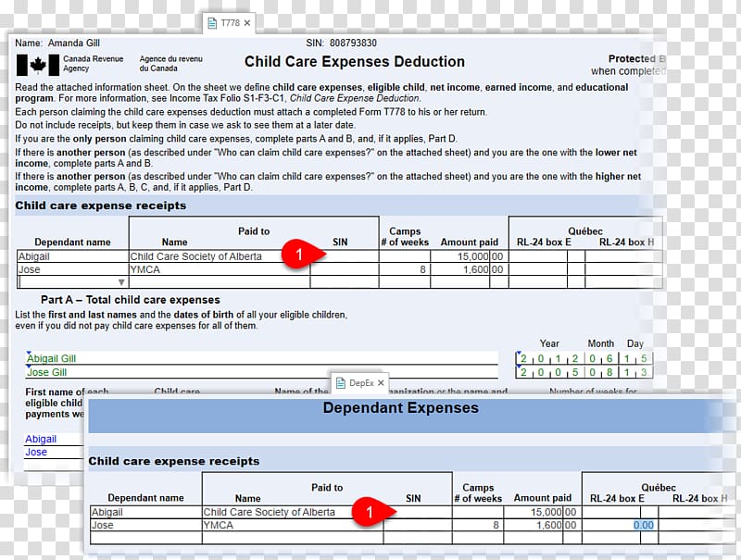Click the "SIN: 808793830" header text
The width and height of the screenshot is (741, 560).
click(341, 43)
